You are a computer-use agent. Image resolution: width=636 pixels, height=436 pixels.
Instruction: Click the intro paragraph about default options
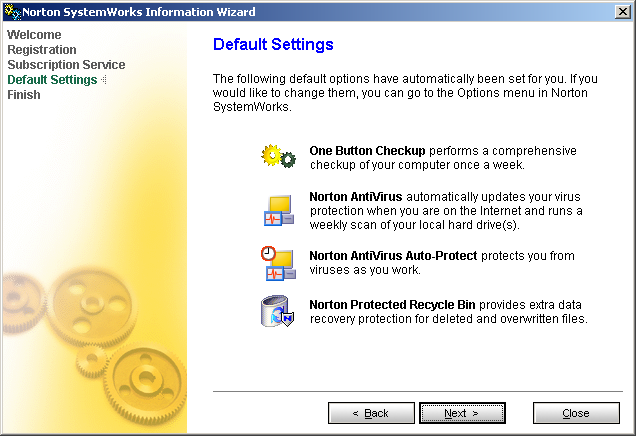(x=405, y=92)
